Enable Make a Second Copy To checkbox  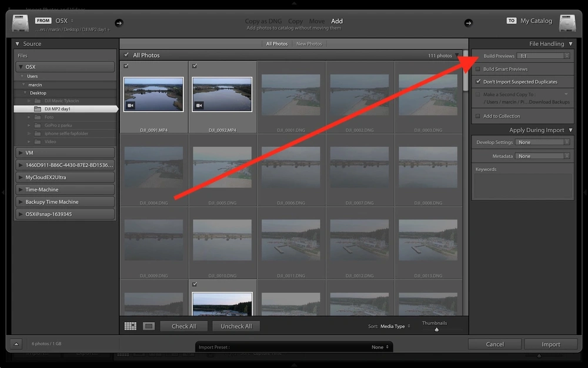[477, 94]
